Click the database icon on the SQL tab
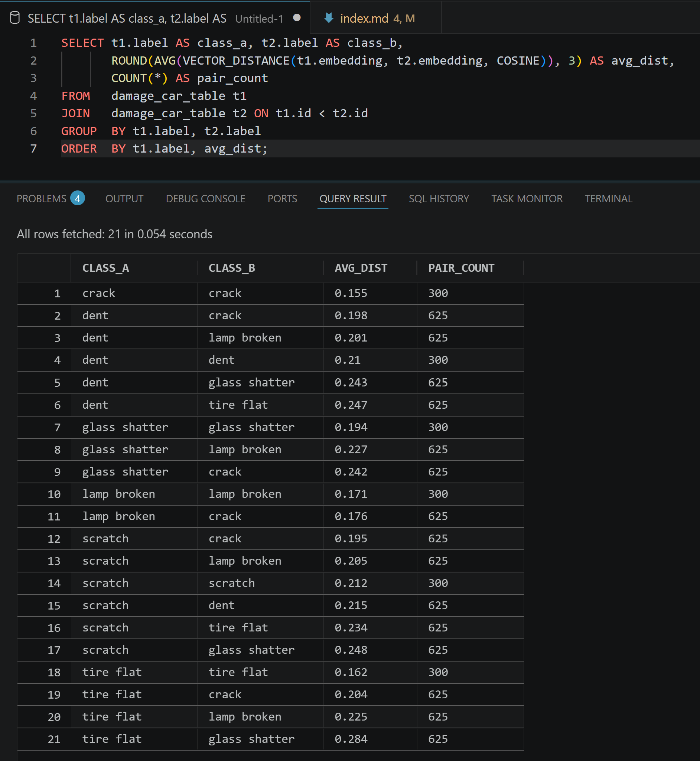 click(14, 18)
